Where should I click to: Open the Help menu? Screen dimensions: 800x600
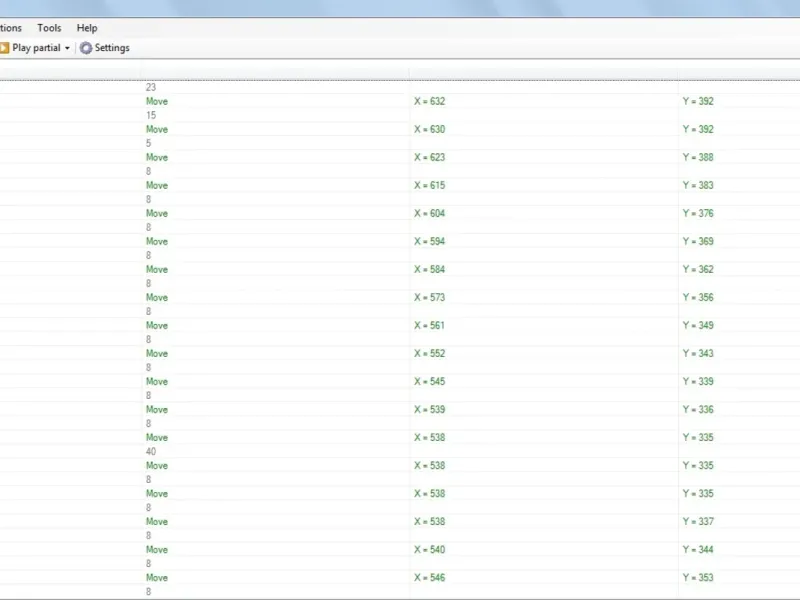(87, 28)
